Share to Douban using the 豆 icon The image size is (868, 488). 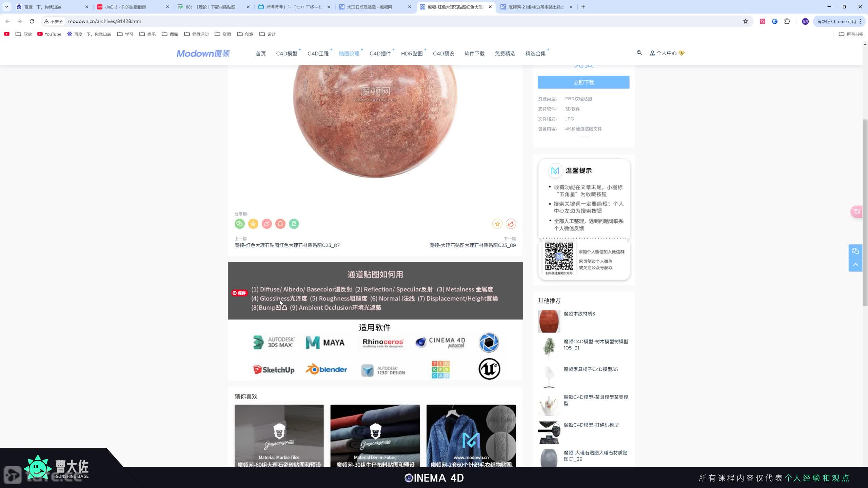[294, 224]
